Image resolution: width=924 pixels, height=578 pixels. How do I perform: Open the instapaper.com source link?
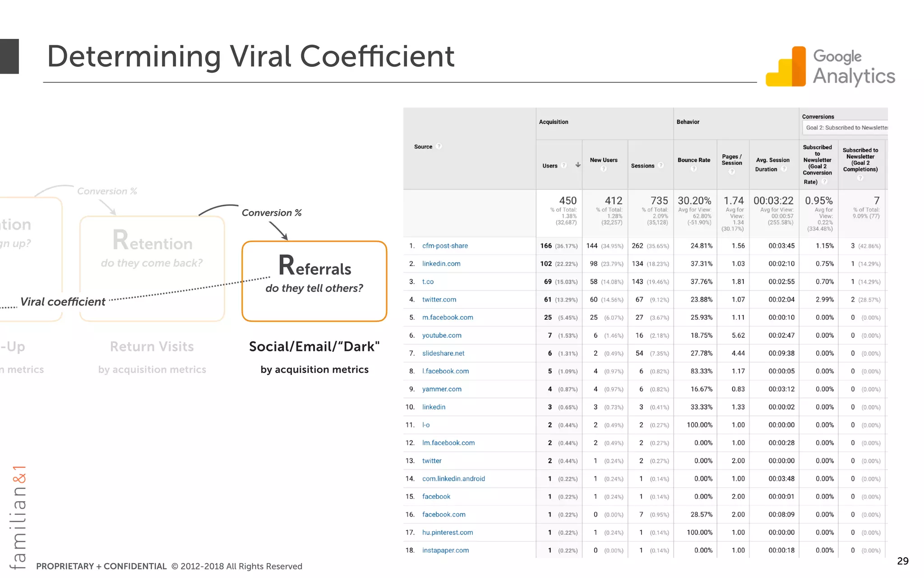(x=445, y=550)
